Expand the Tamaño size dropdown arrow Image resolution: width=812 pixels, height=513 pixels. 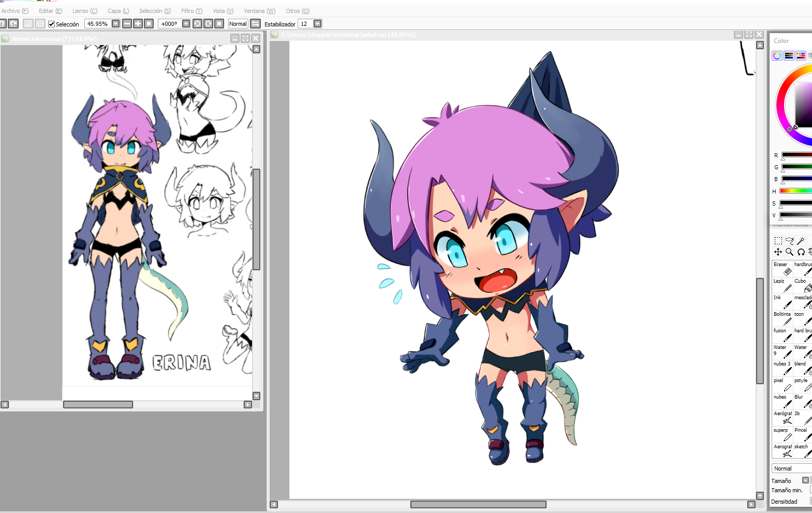point(805,480)
